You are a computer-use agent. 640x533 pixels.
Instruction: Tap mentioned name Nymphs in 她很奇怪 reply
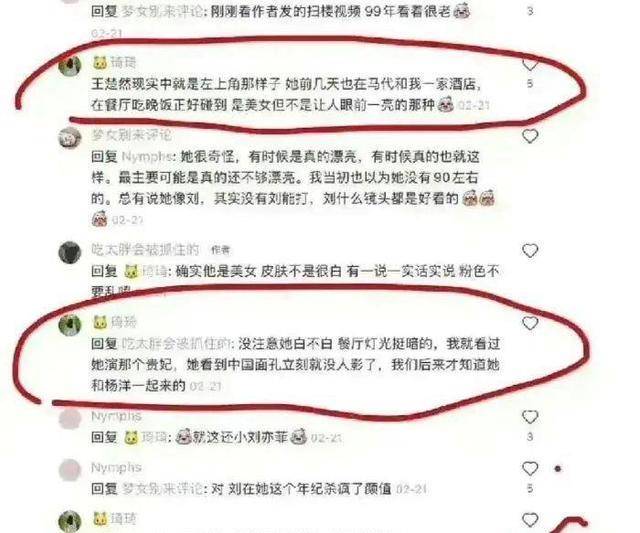(x=147, y=157)
